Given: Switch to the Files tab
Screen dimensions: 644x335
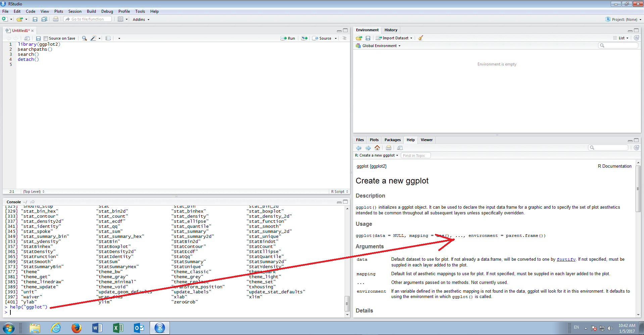Looking at the screenshot, I should tap(360, 140).
